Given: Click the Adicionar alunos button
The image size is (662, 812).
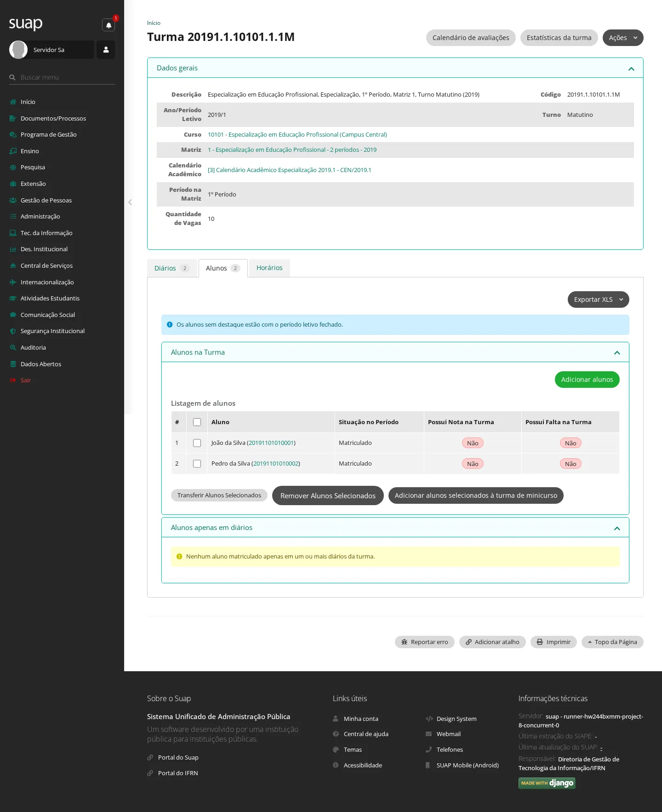Looking at the screenshot, I should click(x=587, y=380).
